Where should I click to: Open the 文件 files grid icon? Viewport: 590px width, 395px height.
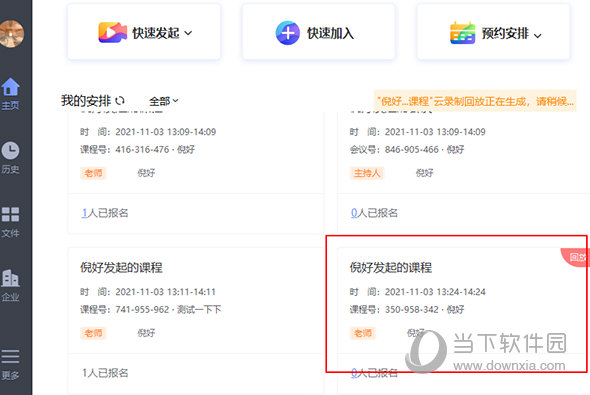[11, 214]
